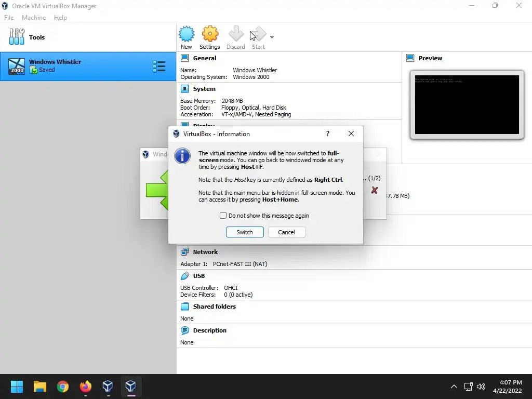Open VM Settings gear icon
The image size is (532, 399).
click(210, 34)
